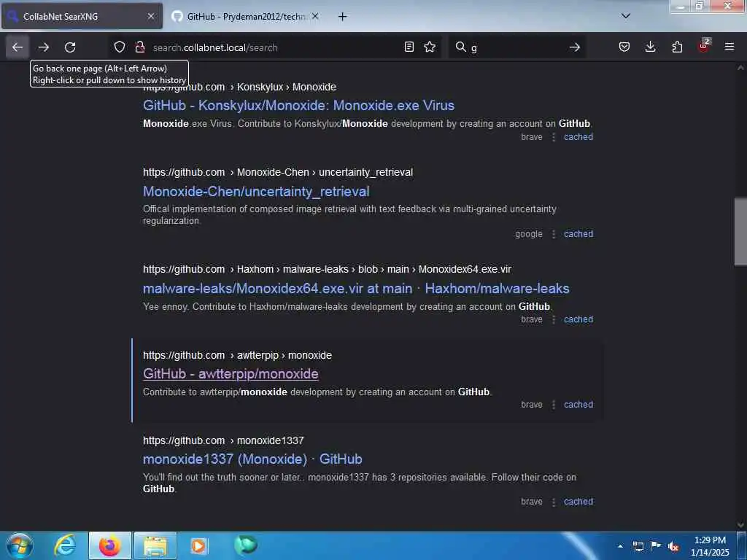Open a new browser tab
This screenshot has height=560, width=747.
(342, 17)
